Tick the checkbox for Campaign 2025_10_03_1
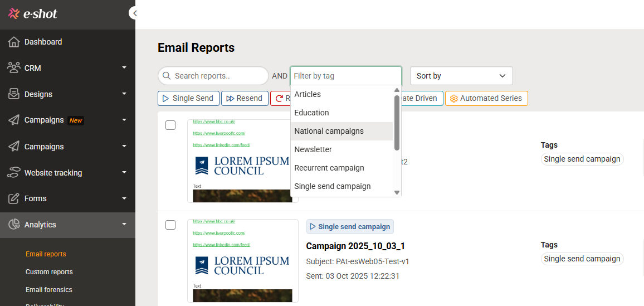 point(170,225)
